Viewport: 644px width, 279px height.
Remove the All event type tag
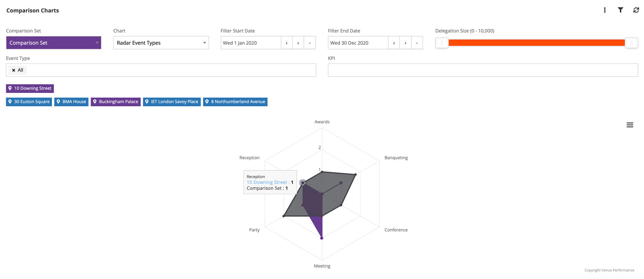[x=14, y=70]
